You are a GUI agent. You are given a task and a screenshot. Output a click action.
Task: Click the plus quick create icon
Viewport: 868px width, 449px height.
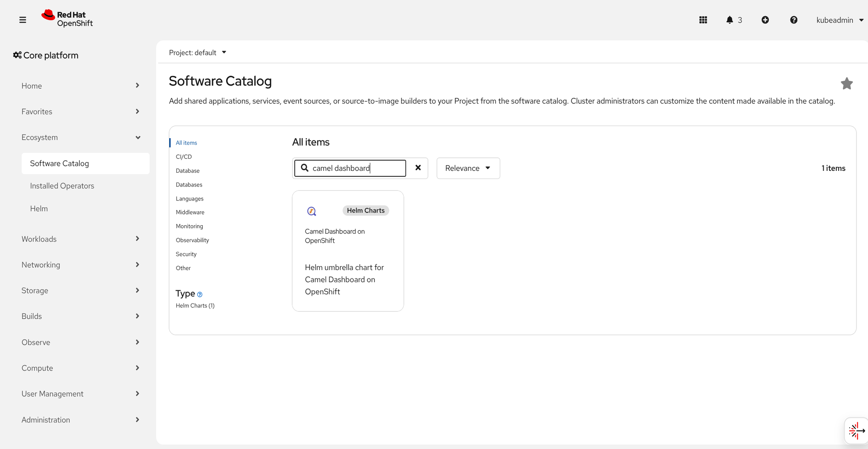[x=765, y=20]
